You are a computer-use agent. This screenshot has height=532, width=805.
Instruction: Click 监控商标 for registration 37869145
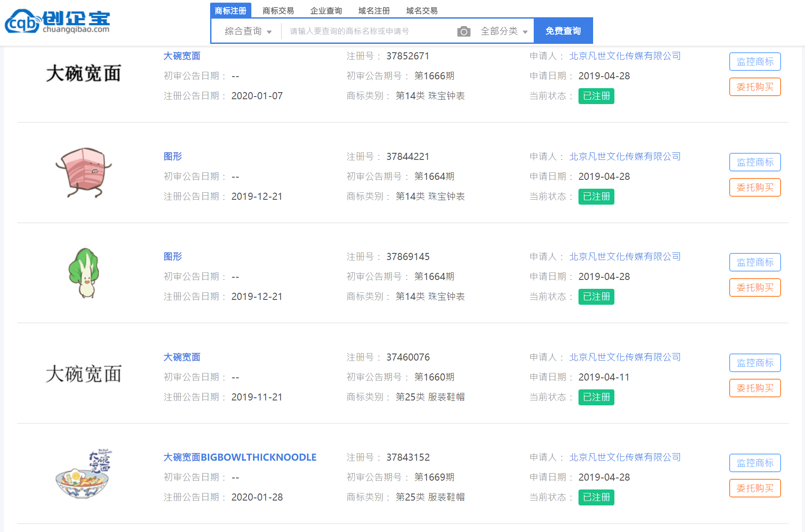(x=755, y=262)
